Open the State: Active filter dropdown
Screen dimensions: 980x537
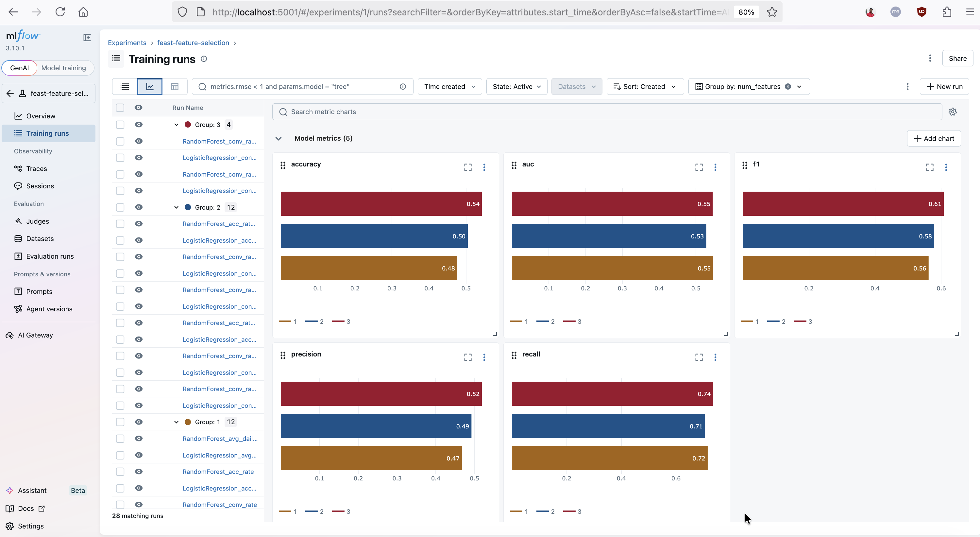(516, 86)
